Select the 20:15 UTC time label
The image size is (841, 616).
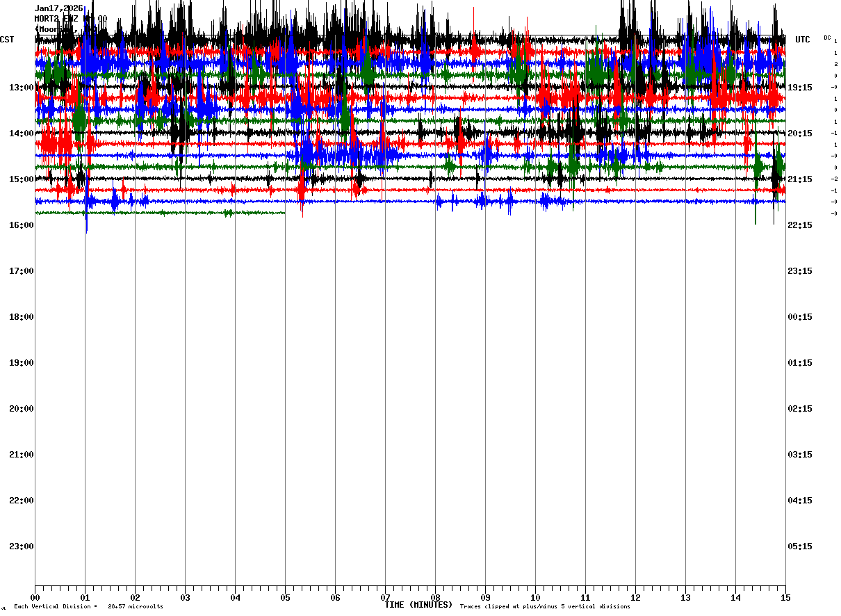pos(801,133)
